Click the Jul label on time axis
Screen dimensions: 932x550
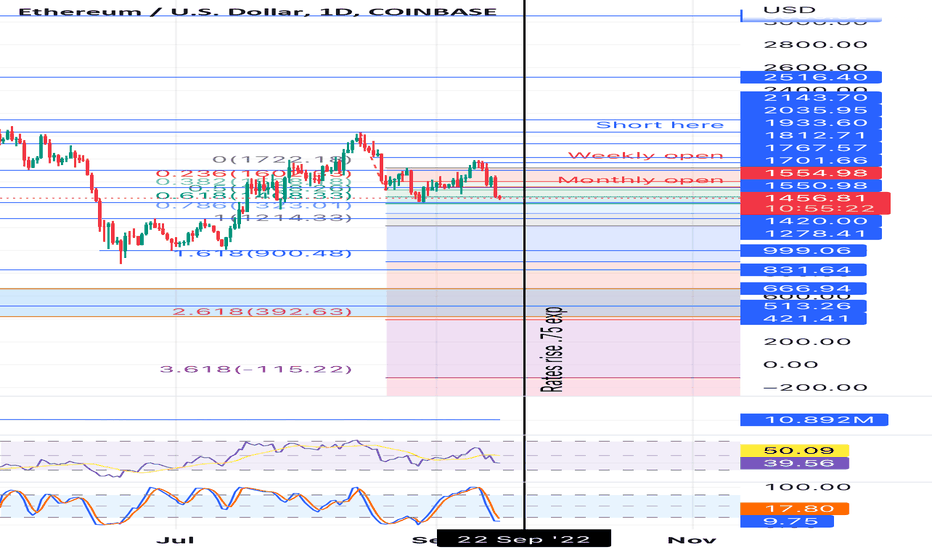pyautogui.click(x=175, y=540)
